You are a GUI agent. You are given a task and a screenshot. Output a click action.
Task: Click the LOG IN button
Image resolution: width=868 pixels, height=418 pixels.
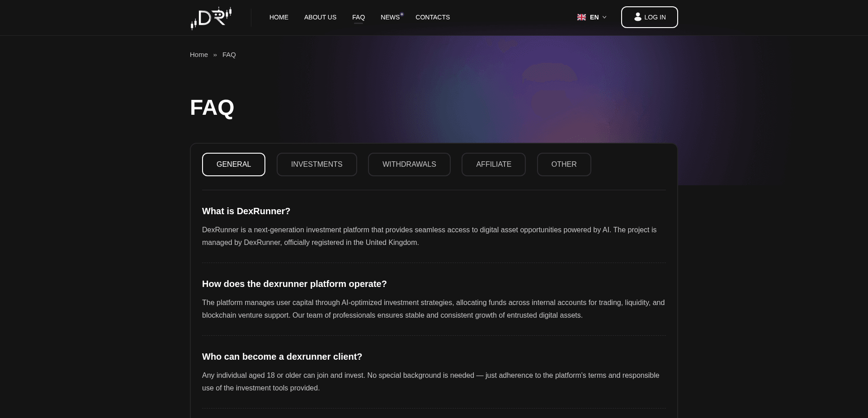[649, 17]
